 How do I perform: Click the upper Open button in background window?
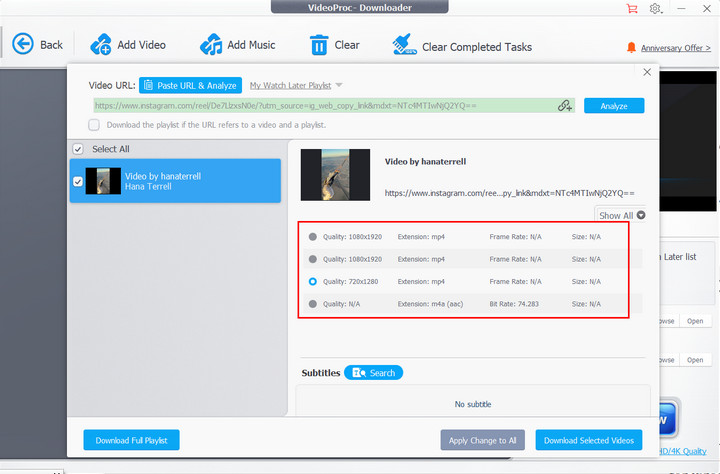pyautogui.click(x=695, y=321)
